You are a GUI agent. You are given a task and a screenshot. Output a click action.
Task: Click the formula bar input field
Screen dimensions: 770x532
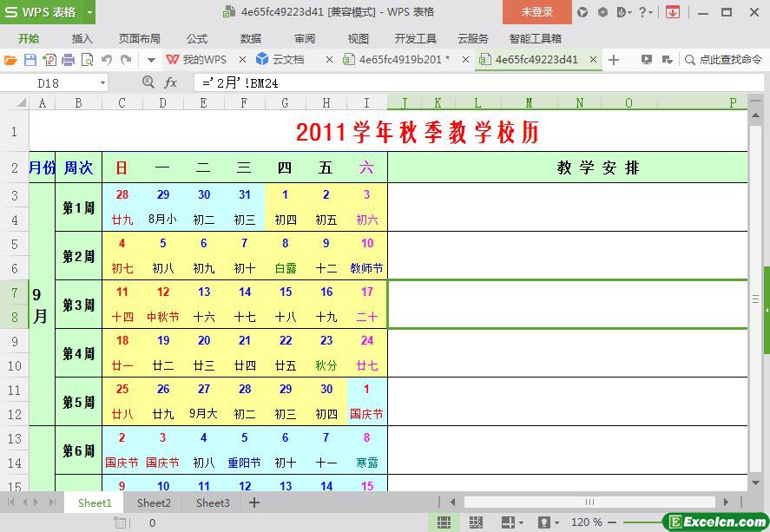click(469, 82)
